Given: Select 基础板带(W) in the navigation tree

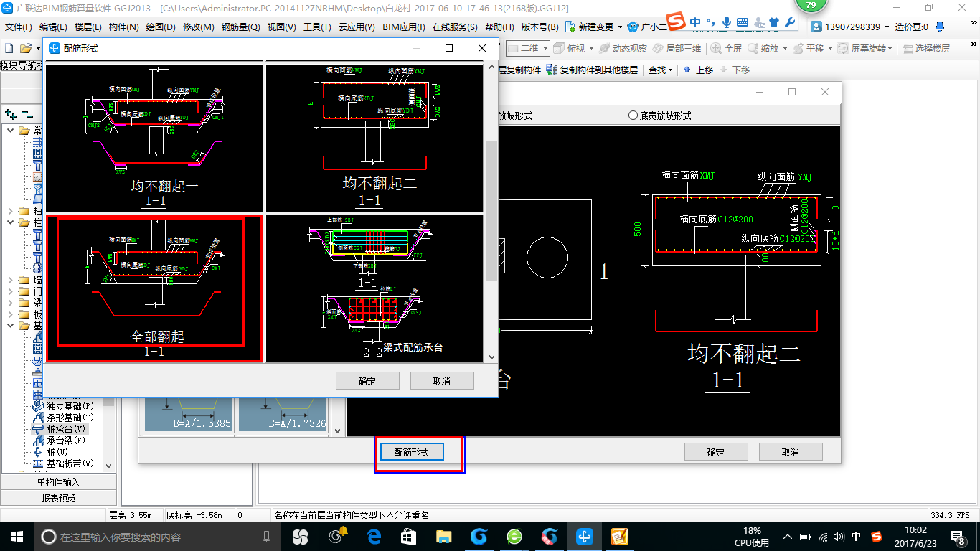Looking at the screenshot, I should [x=70, y=463].
